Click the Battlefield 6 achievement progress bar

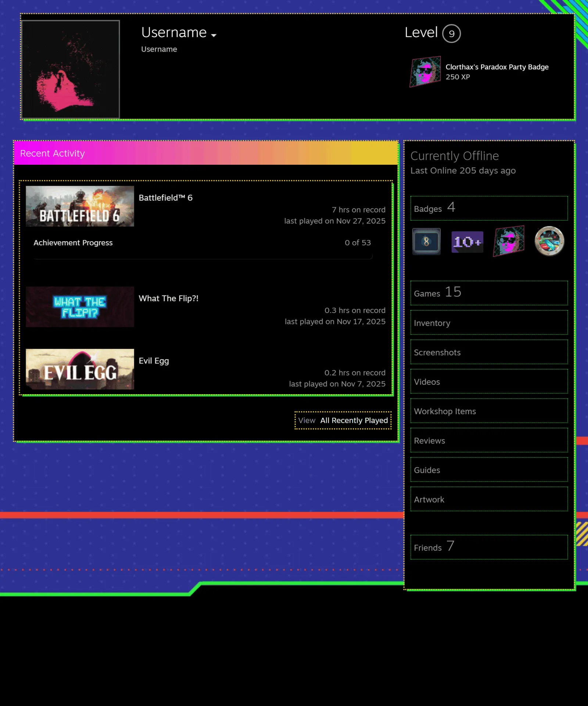tap(203, 257)
